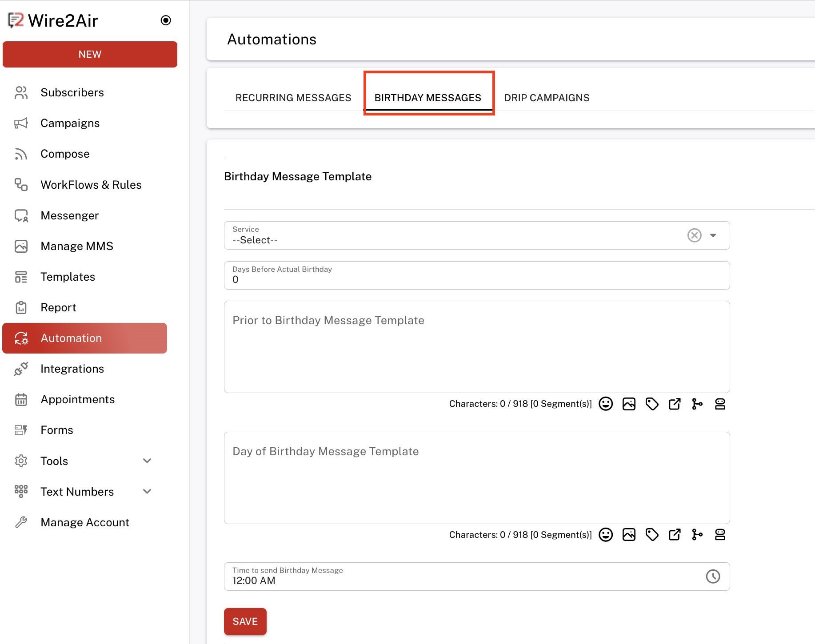The height and width of the screenshot is (644, 815).
Task: Open Subscribers in the sidebar
Action: 72,92
